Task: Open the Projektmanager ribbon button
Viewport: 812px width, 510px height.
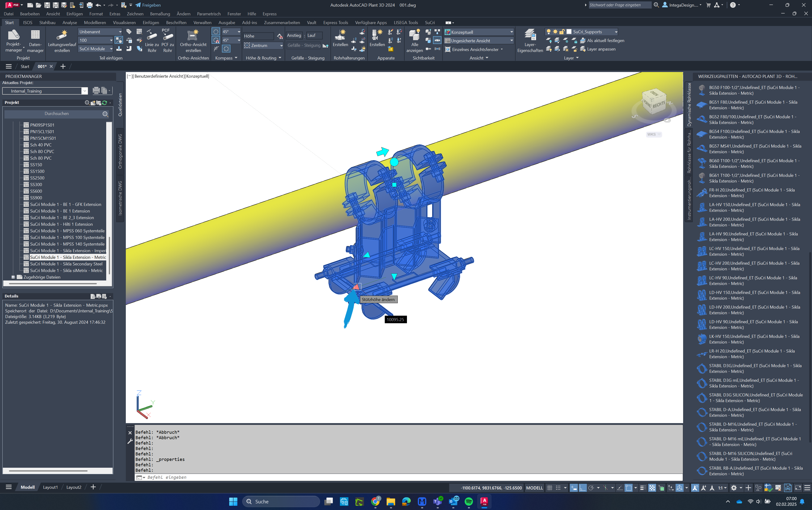Action: [x=13, y=40]
